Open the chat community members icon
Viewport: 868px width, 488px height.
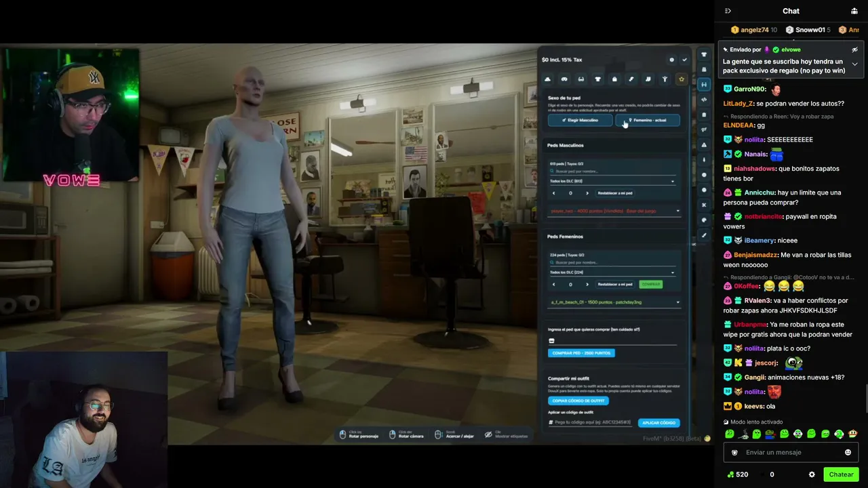coord(854,11)
